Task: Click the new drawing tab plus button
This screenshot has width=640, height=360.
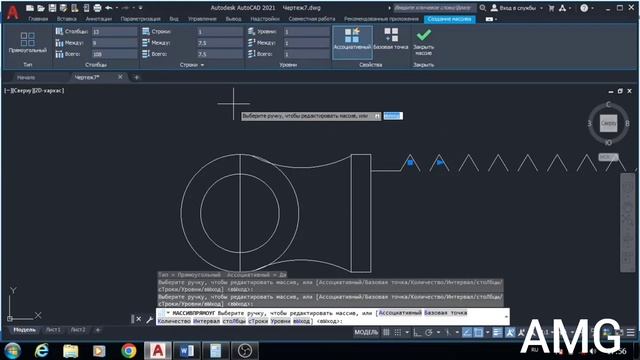Action: click(137, 77)
